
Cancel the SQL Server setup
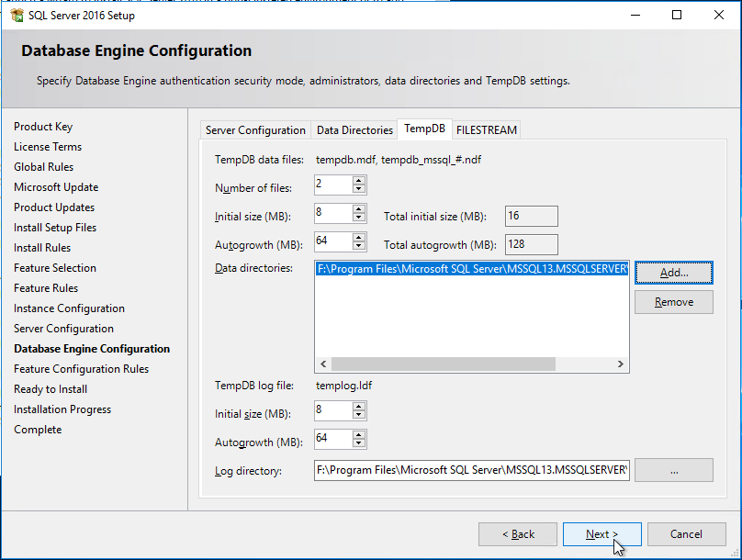pos(686,534)
